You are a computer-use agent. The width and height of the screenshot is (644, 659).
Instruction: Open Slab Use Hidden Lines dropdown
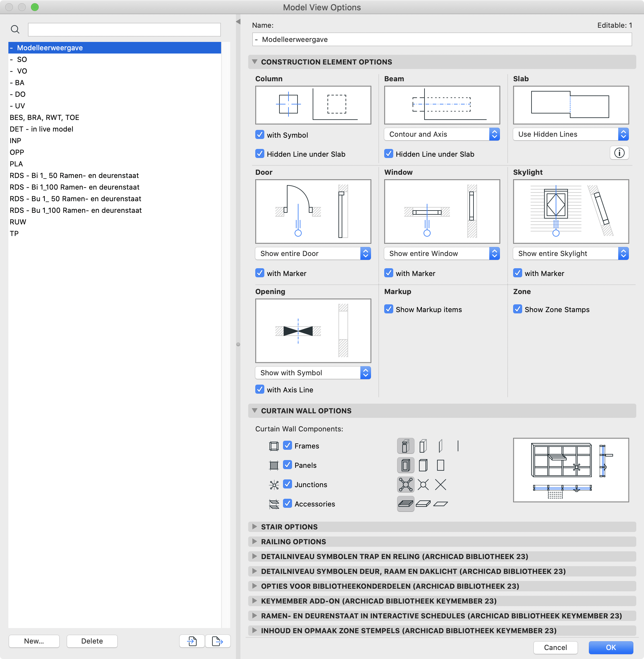click(571, 134)
